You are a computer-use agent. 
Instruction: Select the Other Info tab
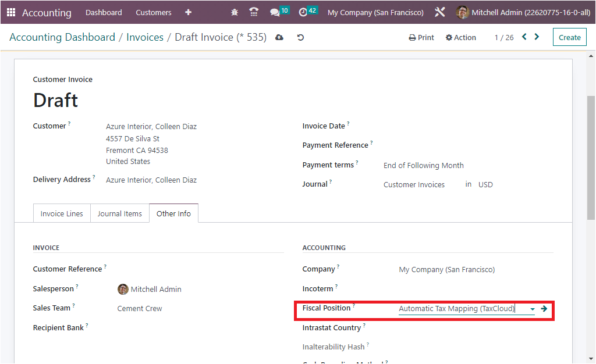(173, 214)
